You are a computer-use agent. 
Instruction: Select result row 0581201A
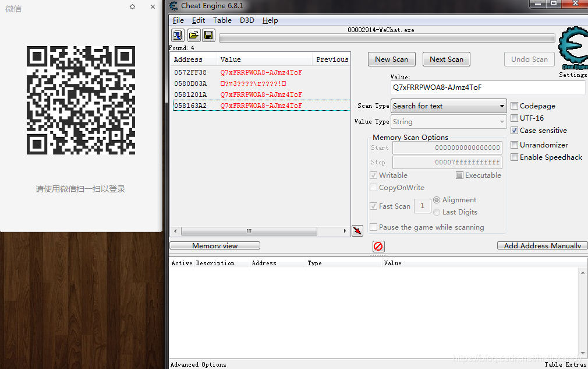(x=261, y=94)
